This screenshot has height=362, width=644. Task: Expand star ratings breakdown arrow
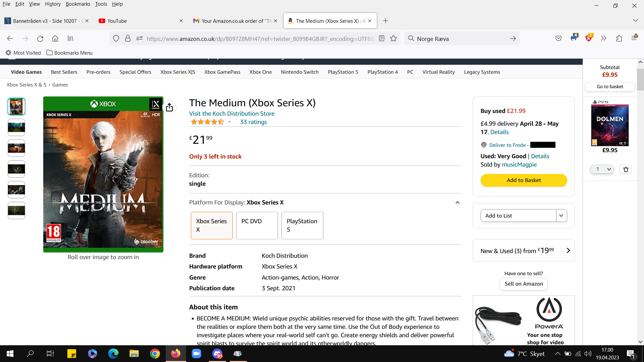coord(229,122)
